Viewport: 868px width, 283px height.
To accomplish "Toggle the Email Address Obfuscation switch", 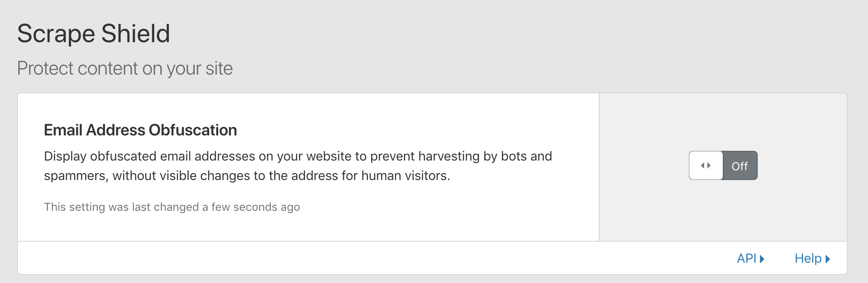I will pos(723,165).
